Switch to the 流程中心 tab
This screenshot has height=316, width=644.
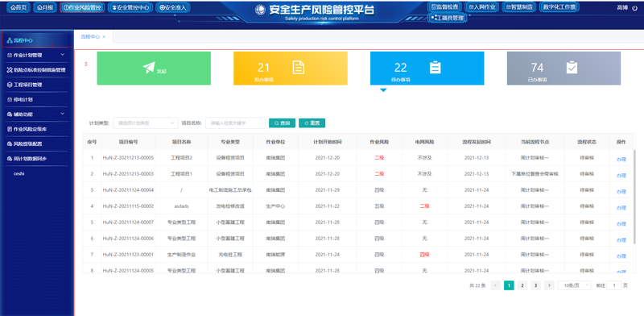point(90,36)
